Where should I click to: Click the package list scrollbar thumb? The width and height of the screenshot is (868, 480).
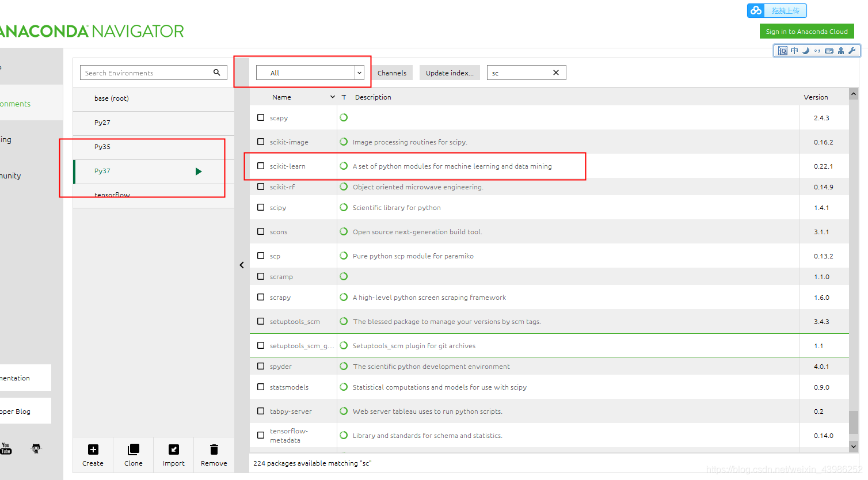[x=854, y=422]
